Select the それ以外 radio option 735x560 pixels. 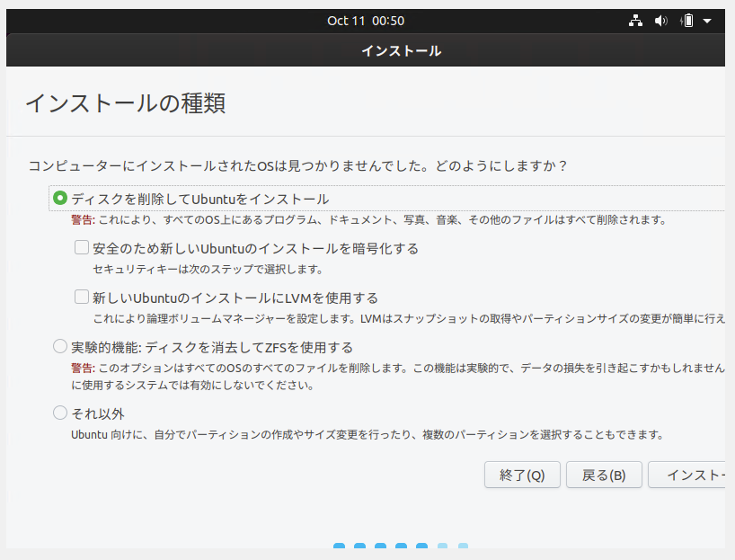(x=60, y=413)
